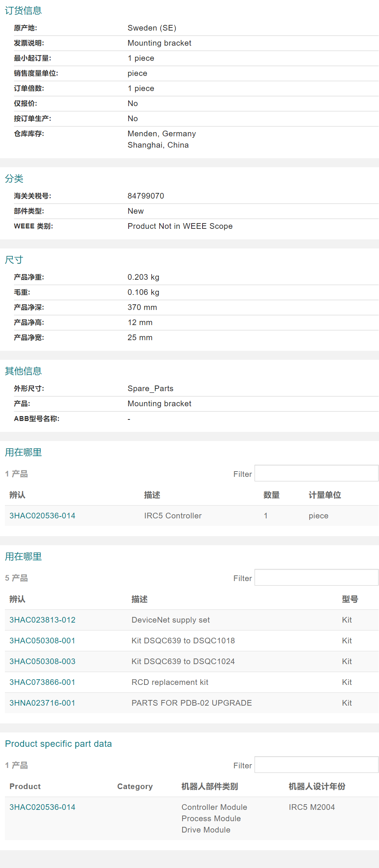Open part link 3HAC050308-001
The height and width of the screenshot is (868, 379).
click(42, 641)
